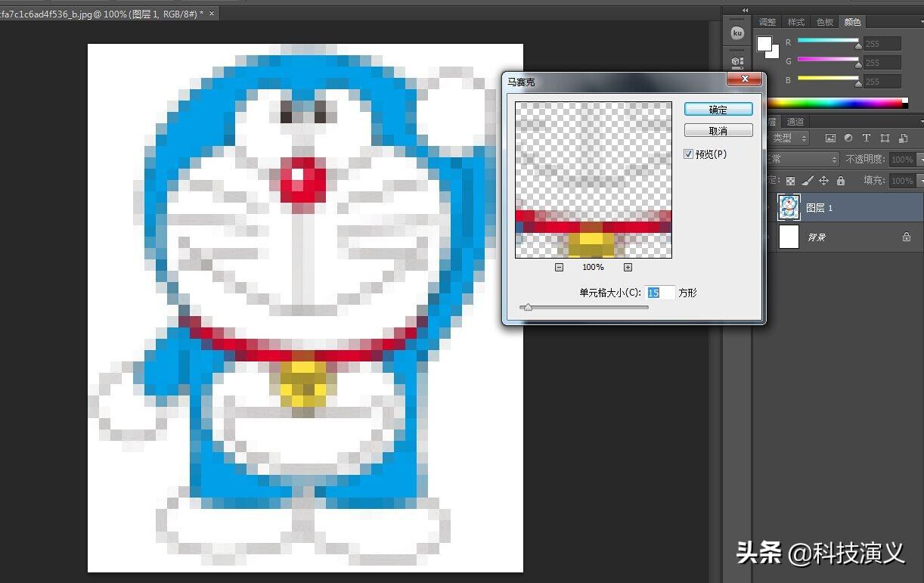Click the lock icon on background layer
This screenshot has height=583, width=924.
pos(907,237)
